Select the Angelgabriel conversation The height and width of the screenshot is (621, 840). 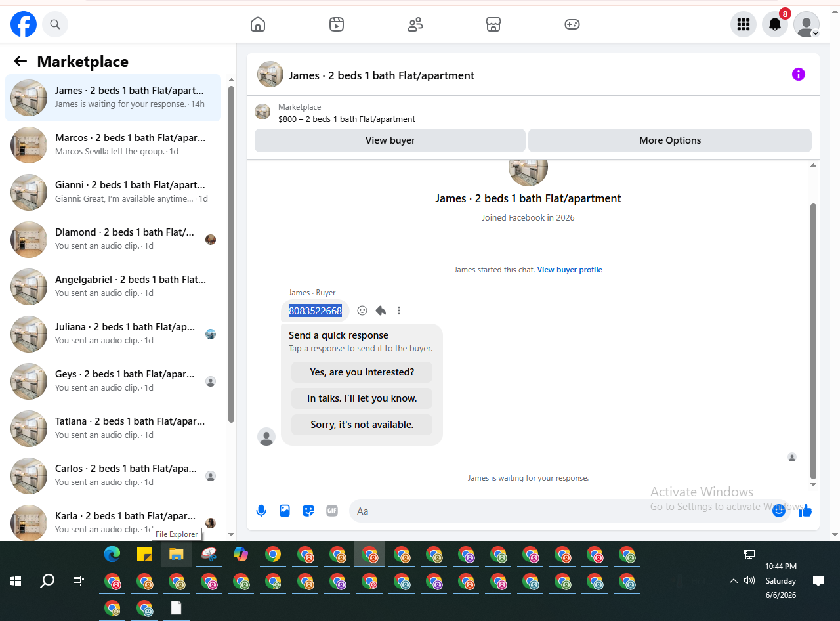pos(113,287)
